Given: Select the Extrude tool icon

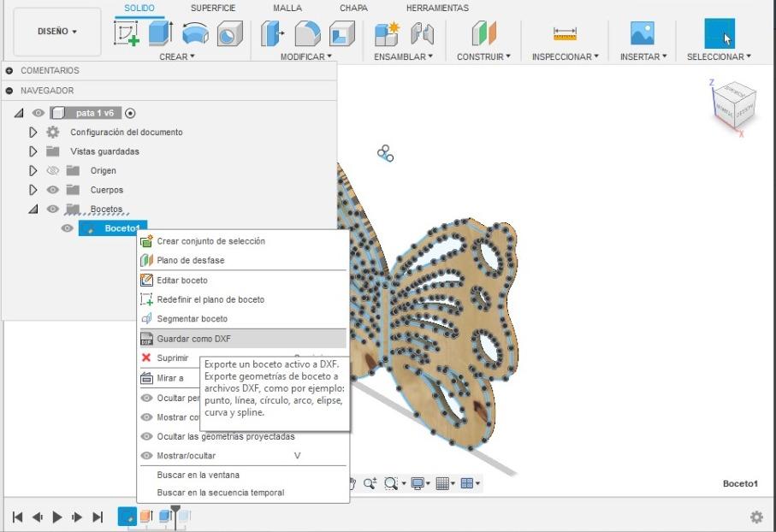Looking at the screenshot, I should pos(160,33).
